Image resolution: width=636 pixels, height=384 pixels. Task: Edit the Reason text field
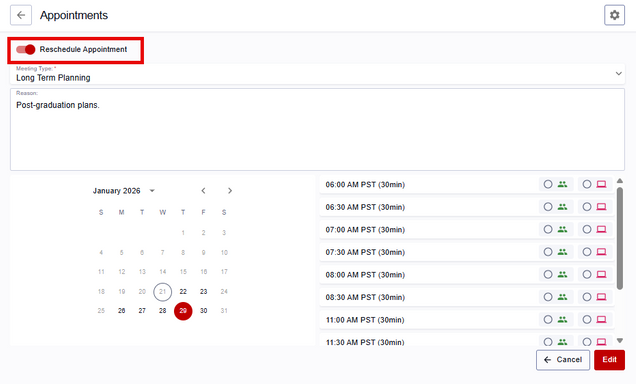pyautogui.click(x=317, y=129)
